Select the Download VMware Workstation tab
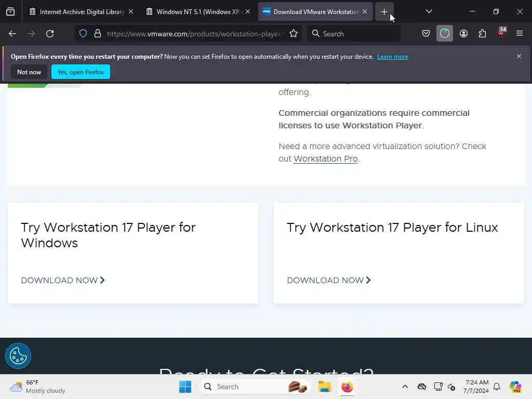 315,12
